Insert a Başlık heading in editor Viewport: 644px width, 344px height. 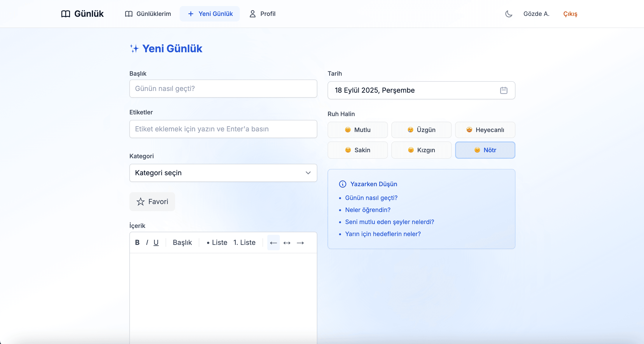click(x=182, y=242)
